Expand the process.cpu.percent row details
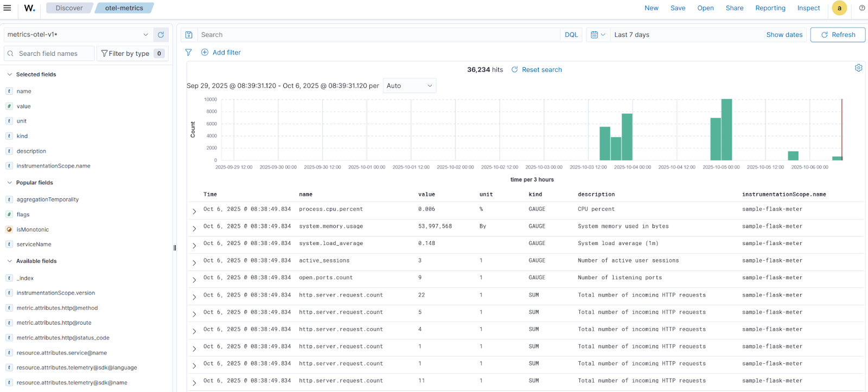 tap(194, 211)
